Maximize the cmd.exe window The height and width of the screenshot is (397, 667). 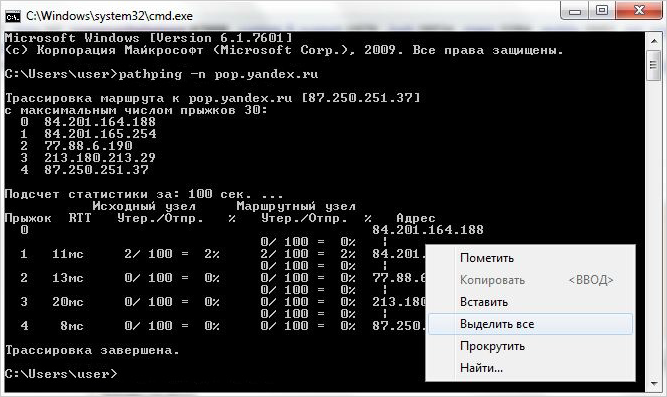601,11
